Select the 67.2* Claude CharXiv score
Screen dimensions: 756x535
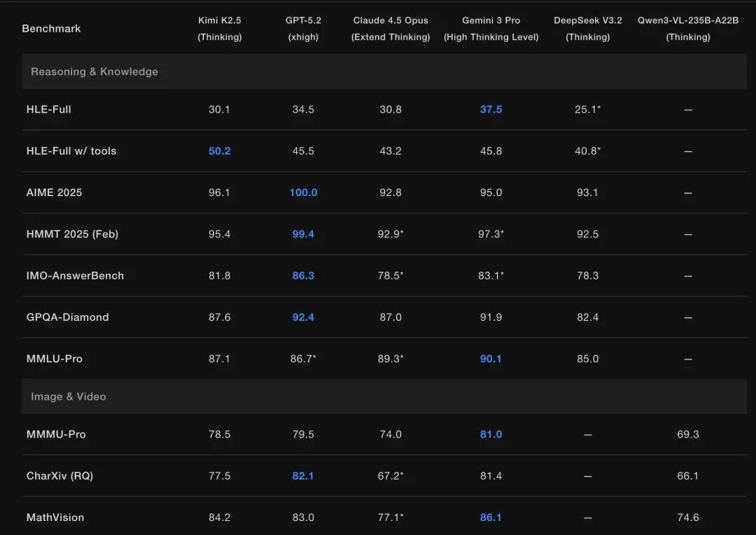[x=391, y=475]
